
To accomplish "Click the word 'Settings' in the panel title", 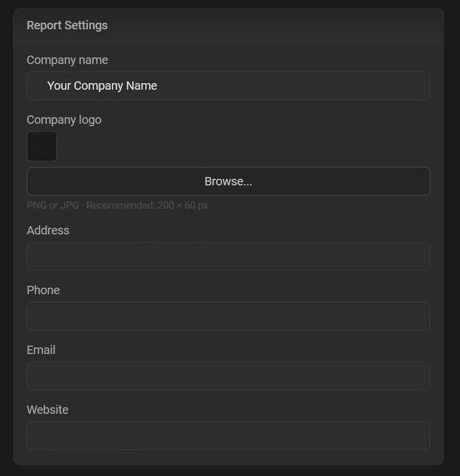I will click(x=86, y=26).
